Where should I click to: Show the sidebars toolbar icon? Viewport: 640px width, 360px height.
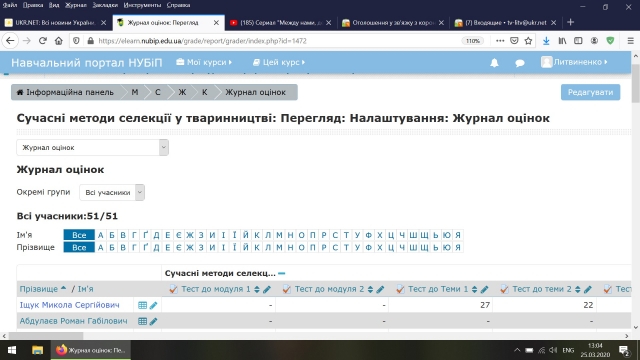pos(578,41)
